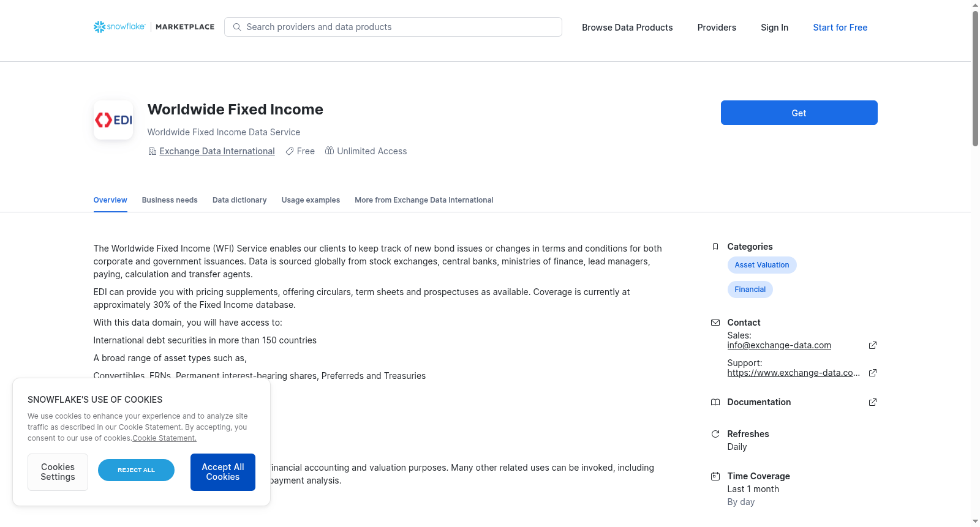Viewport: 980px width, 527px height.
Task: Open Documentation external link icon
Action: click(x=873, y=402)
